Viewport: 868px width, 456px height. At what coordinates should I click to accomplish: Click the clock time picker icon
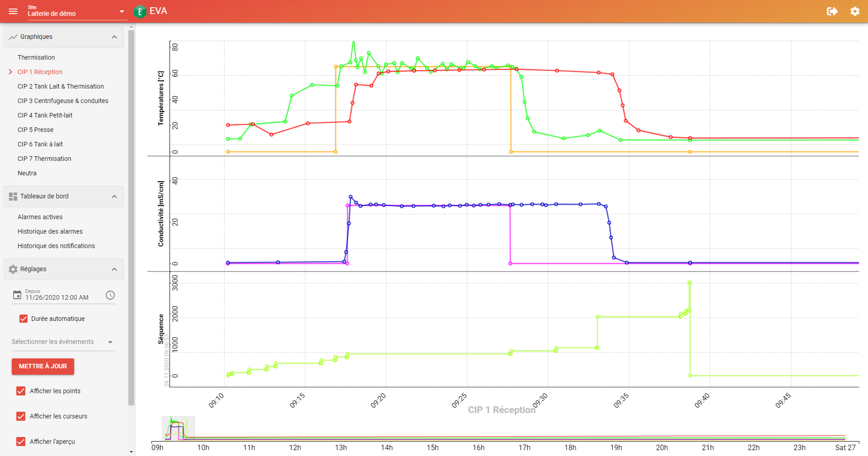pos(110,295)
